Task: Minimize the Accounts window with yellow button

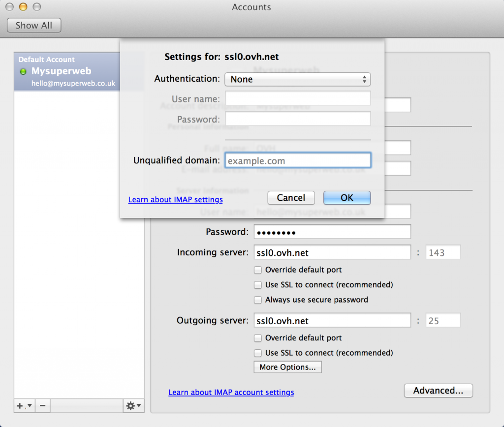Action: 23,7
